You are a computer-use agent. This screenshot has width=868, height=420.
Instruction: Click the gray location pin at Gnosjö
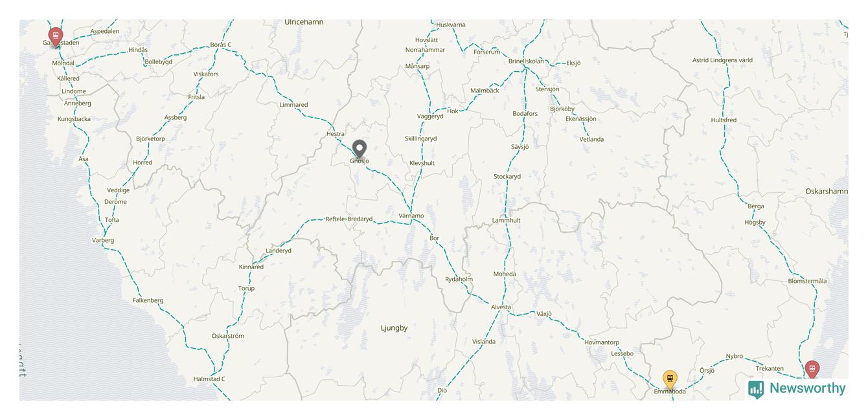[x=360, y=150]
